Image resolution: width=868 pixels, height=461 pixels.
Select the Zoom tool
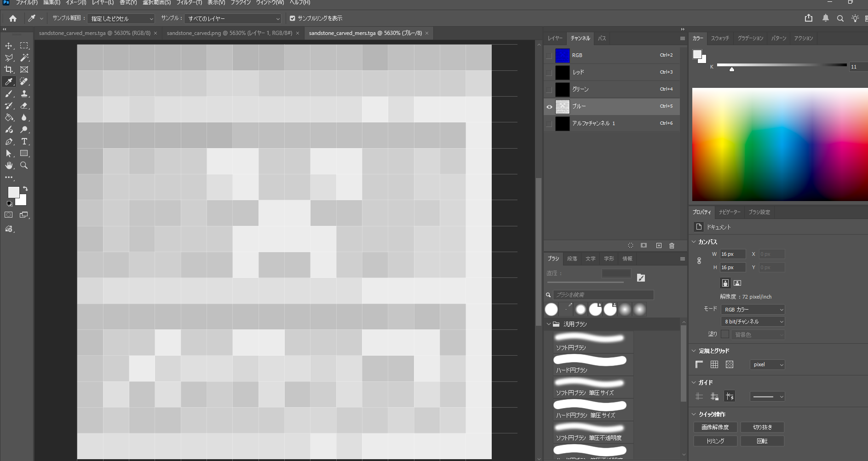click(x=24, y=165)
